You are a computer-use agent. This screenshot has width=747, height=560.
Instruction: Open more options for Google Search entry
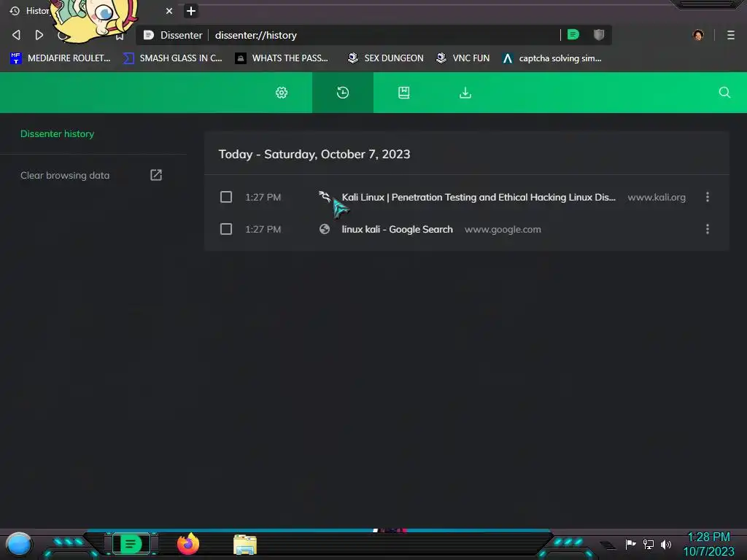coord(708,229)
